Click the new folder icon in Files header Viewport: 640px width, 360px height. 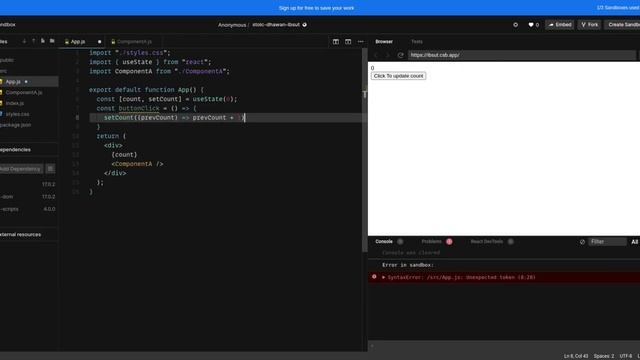point(52,41)
